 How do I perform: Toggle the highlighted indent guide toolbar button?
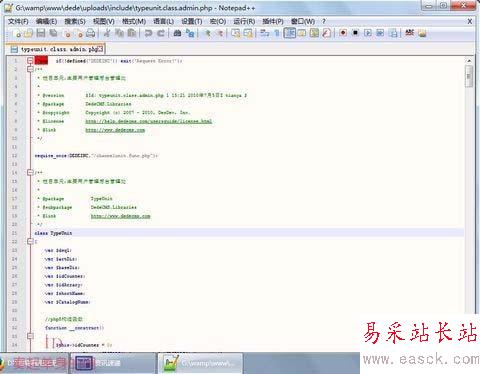pos(290,33)
